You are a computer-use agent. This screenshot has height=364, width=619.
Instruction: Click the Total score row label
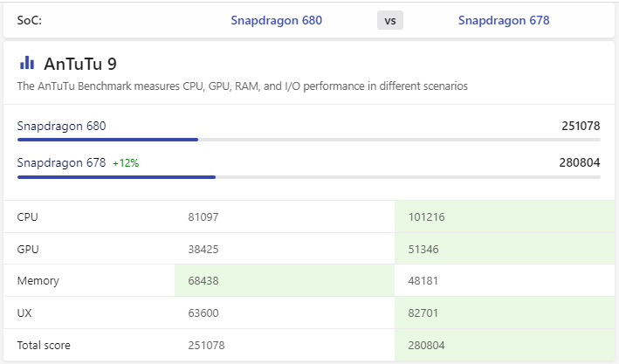44,346
